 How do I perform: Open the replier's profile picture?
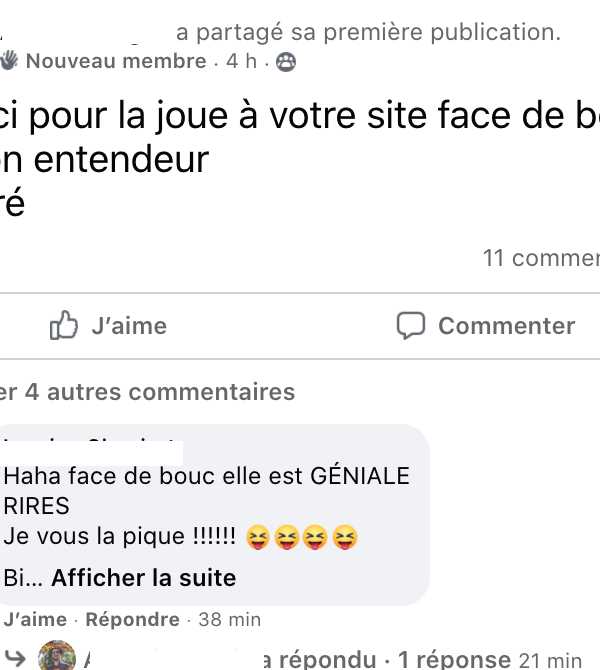[57, 657]
